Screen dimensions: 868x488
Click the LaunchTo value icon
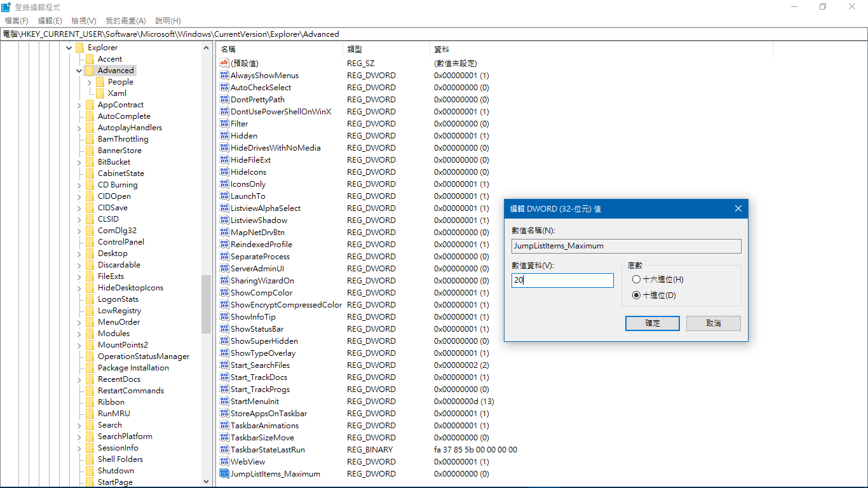pos(224,196)
